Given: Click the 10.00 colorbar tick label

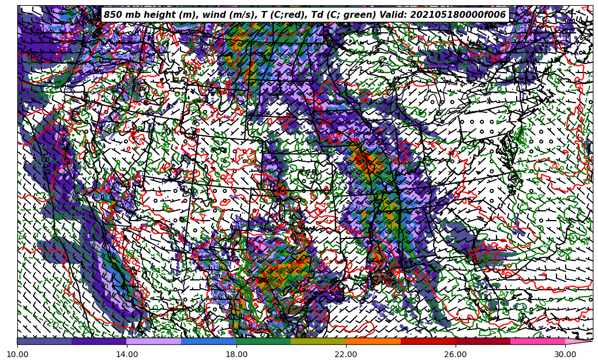Looking at the screenshot, I should (17, 354).
